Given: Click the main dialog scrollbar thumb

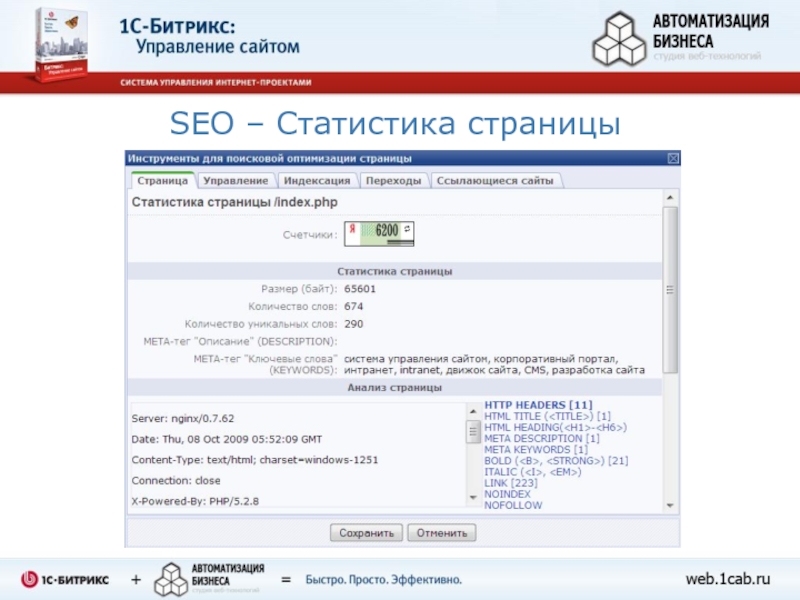Looking at the screenshot, I should [670, 290].
